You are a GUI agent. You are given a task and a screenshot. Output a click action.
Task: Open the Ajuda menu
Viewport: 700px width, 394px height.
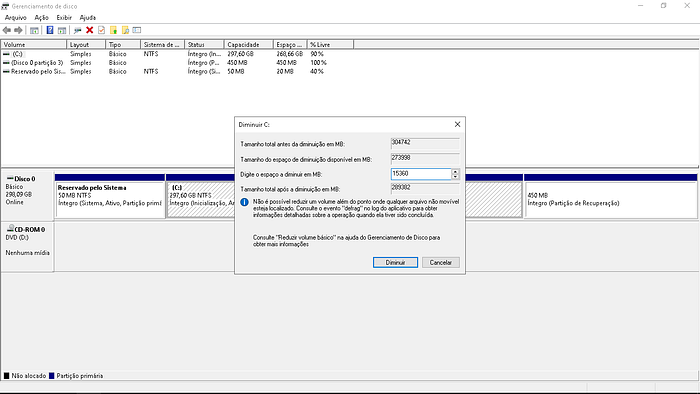[x=88, y=17]
